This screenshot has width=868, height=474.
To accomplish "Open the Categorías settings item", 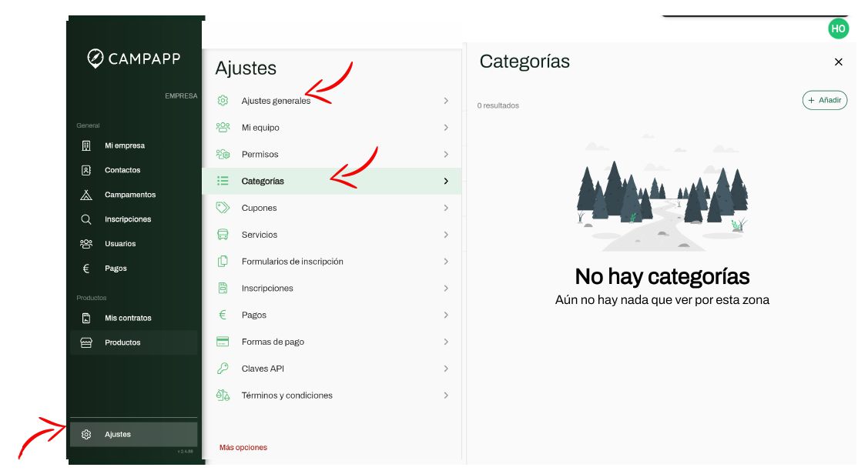I will tap(263, 182).
